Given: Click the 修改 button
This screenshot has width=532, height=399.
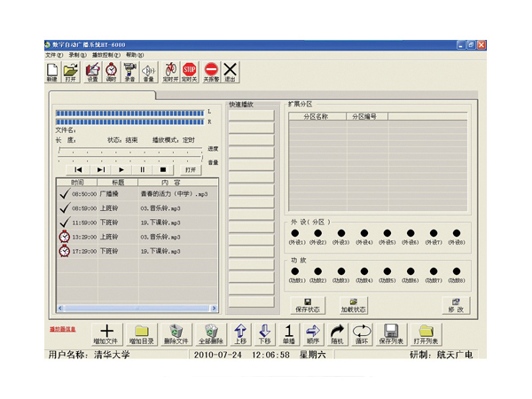Looking at the screenshot, I should pyautogui.click(x=455, y=304).
